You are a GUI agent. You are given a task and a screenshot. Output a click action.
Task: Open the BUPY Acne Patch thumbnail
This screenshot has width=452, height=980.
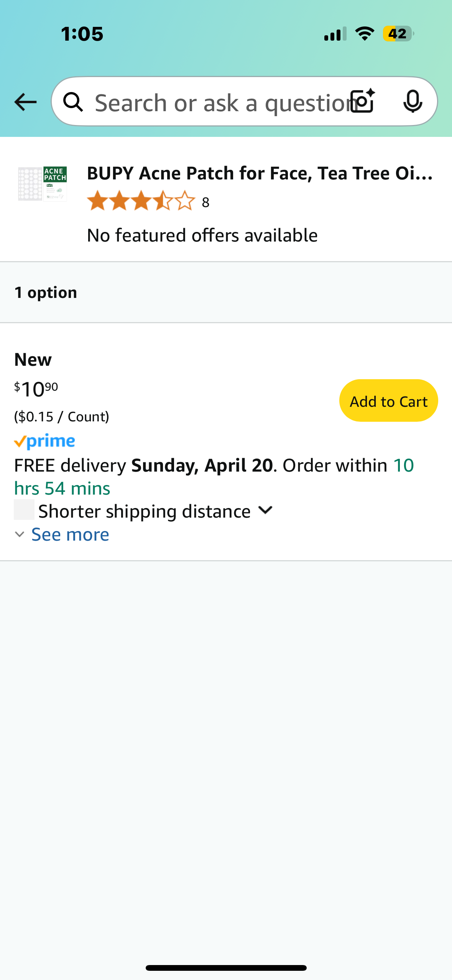pyautogui.click(x=43, y=184)
